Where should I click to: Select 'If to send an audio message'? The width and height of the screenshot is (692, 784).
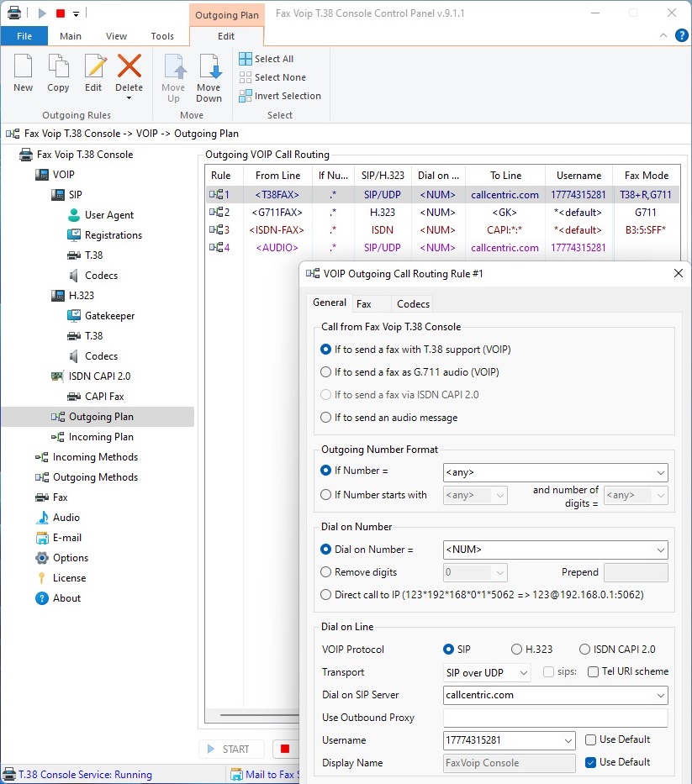tap(325, 418)
